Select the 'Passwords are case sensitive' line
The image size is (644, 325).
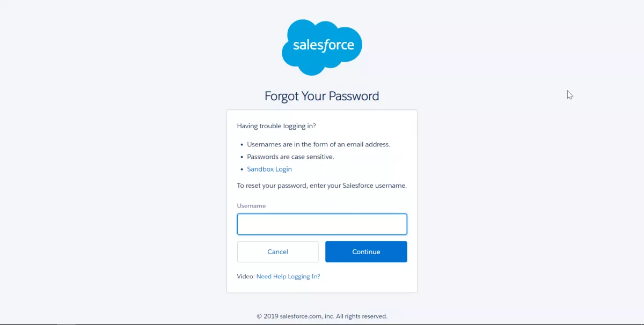[x=290, y=157]
